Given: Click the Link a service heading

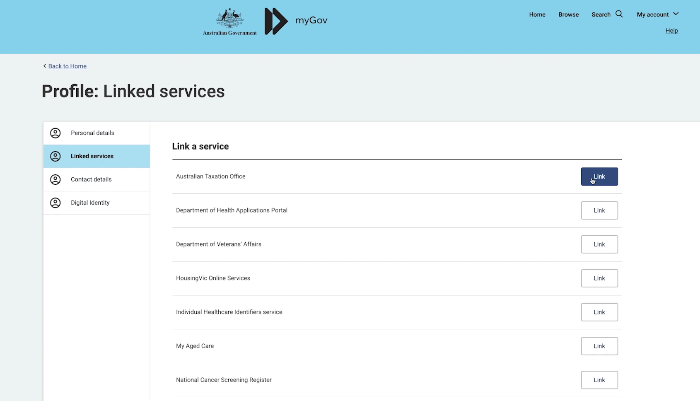Looking at the screenshot, I should tap(200, 146).
